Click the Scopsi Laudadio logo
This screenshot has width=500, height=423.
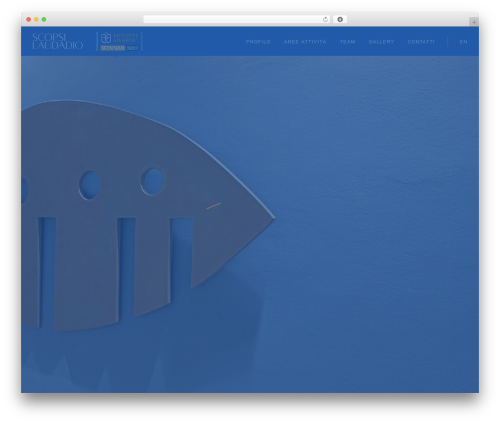pyautogui.click(x=58, y=41)
